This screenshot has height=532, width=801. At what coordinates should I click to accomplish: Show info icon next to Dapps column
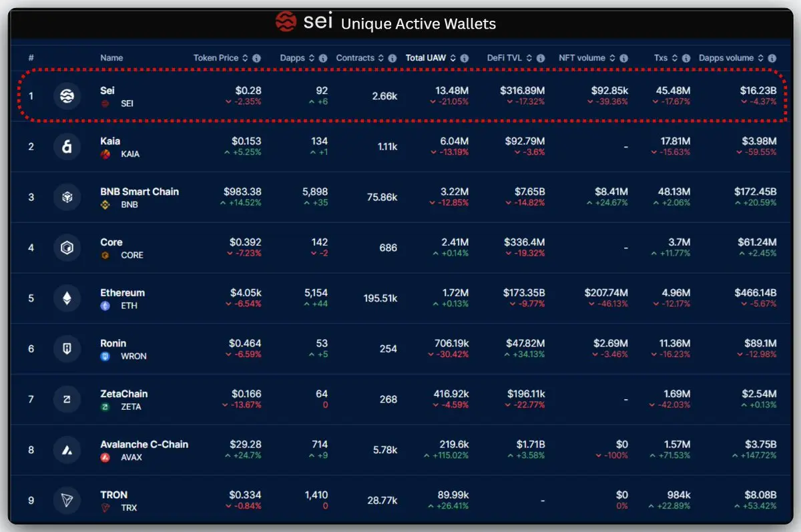(323, 58)
